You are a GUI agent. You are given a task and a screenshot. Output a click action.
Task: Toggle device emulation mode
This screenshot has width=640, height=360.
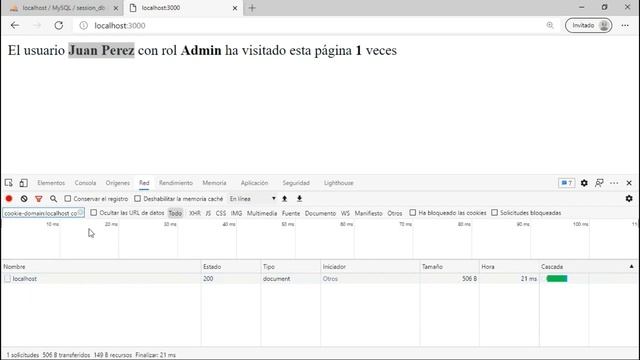(x=24, y=183)
